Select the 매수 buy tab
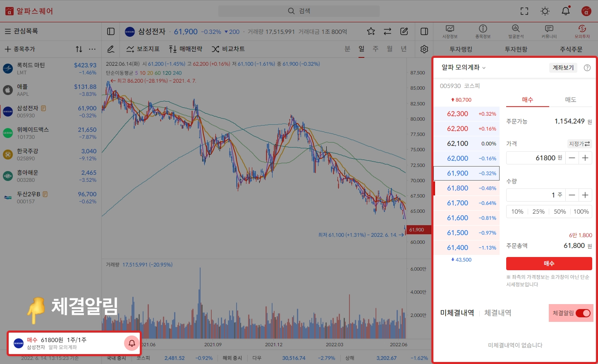Screen dimensions: 598x364 click(528, 100)
